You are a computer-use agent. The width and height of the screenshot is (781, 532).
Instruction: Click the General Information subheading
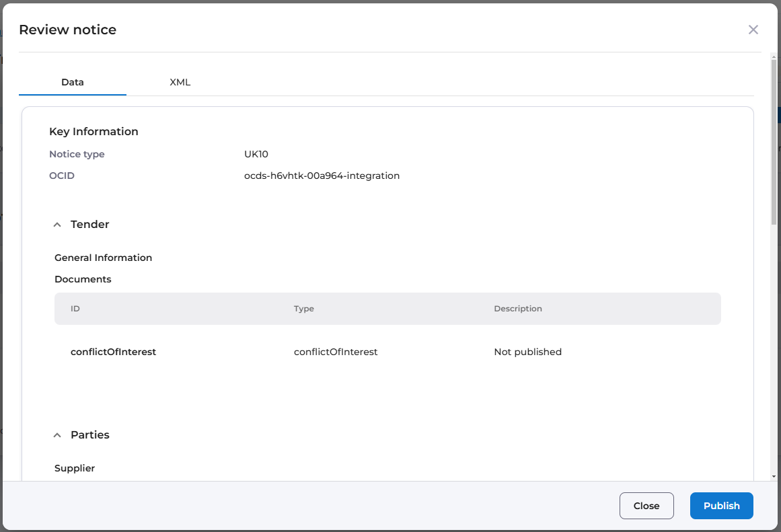coord(104,258)
